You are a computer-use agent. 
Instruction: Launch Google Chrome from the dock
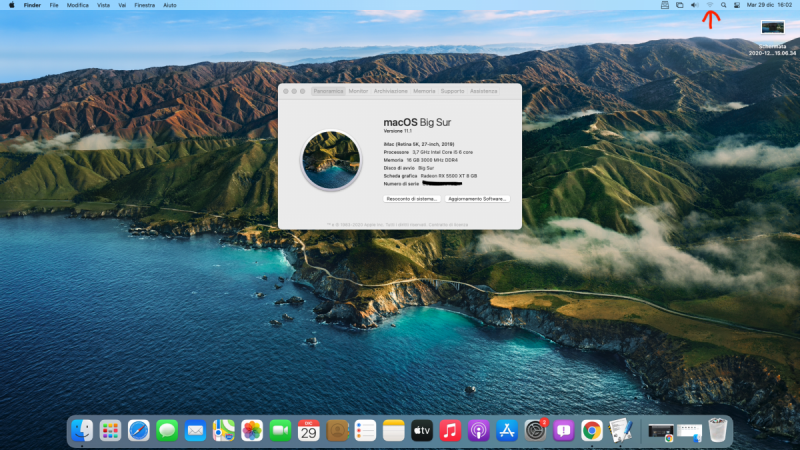tap(591, 431)
